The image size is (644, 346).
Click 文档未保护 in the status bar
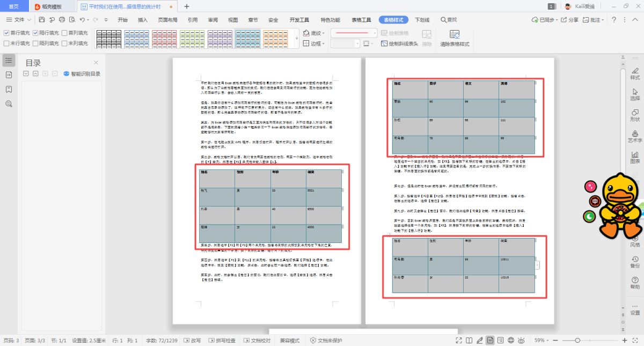326,341
